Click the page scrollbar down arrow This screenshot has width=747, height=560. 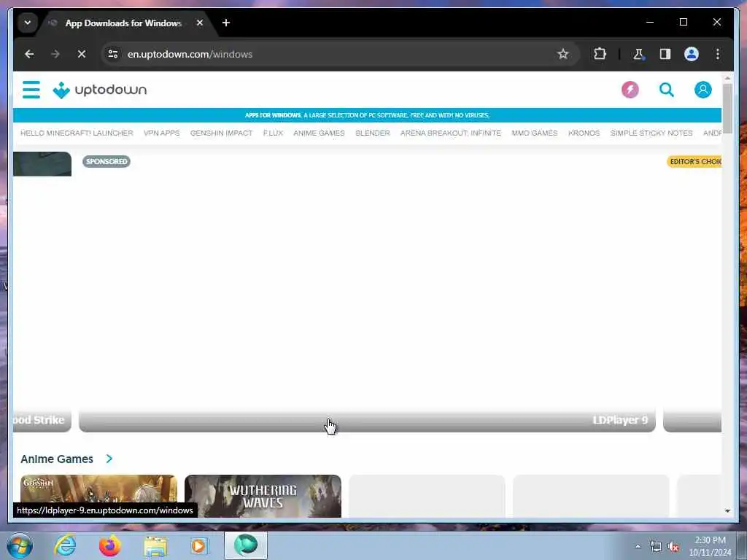(x=727, y=511)
